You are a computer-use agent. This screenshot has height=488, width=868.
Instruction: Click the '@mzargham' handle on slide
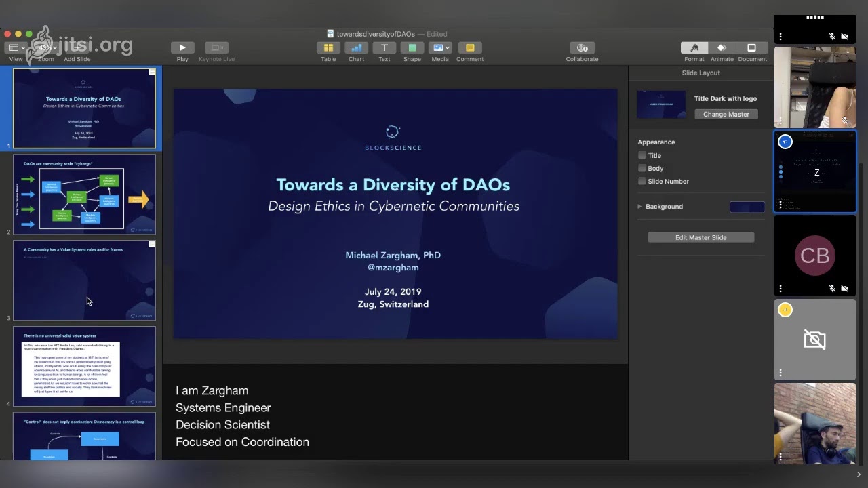(393, 267)
